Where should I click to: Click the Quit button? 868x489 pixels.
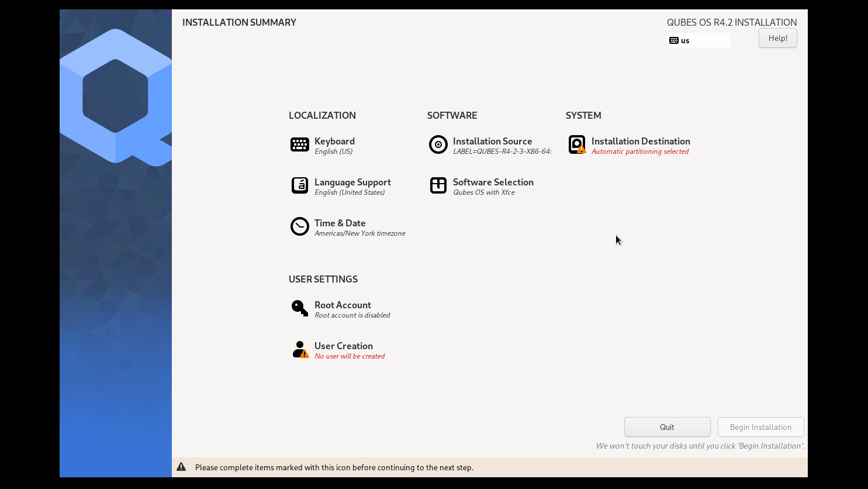click(x=668, y=427)
